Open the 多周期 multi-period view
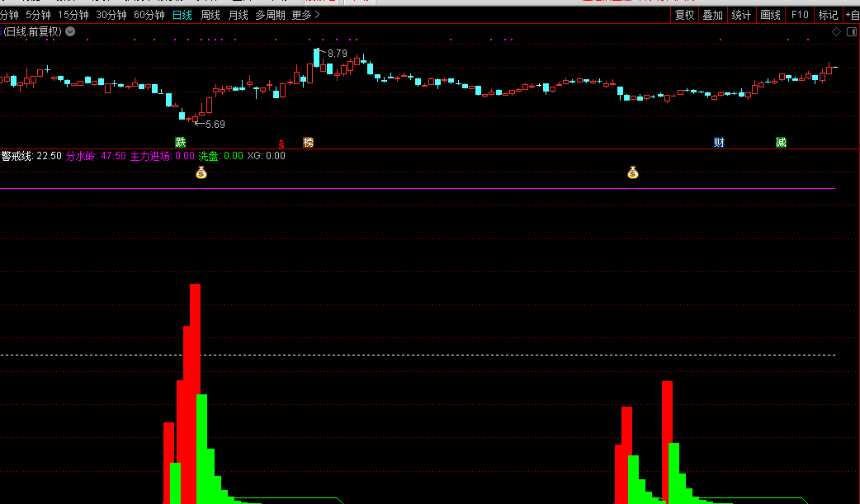Viewport: 860px width, 504px height. coord(270,15)
